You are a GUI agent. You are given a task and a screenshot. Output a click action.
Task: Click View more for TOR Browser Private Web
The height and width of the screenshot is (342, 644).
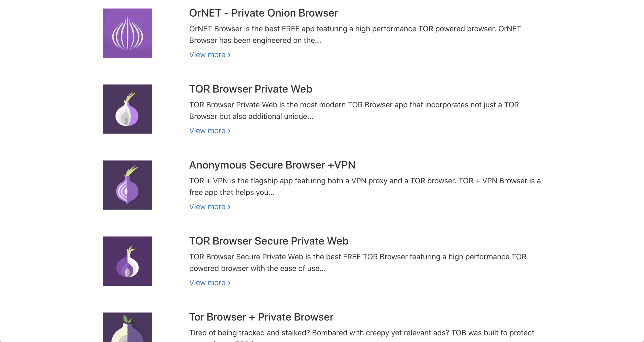click(x=208, y=131)
